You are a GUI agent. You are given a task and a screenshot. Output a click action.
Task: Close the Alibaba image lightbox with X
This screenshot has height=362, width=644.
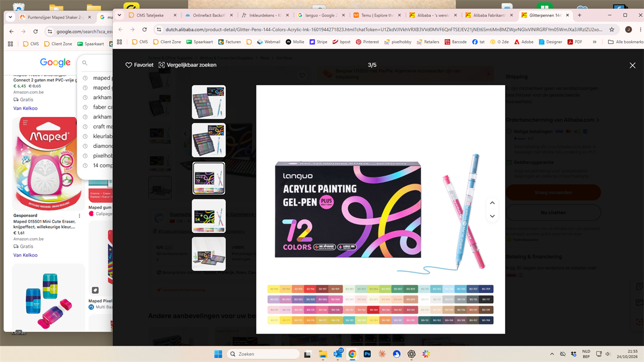point(632,65)
